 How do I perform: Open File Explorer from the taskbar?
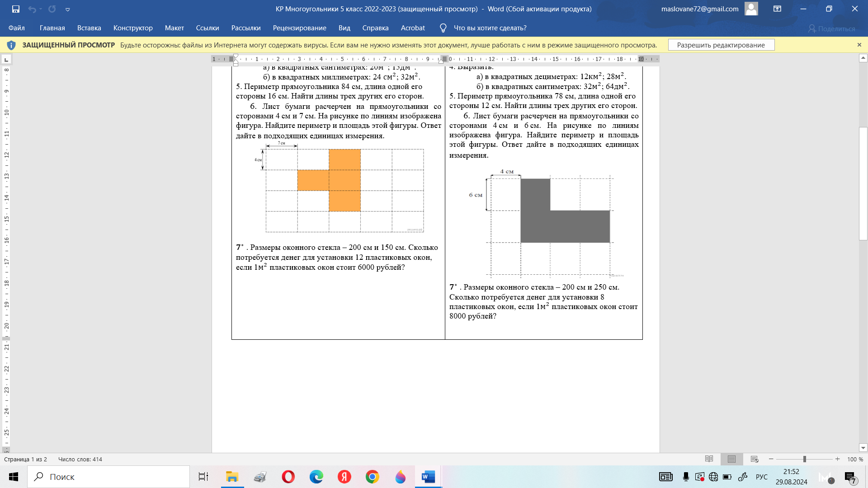point(232,477)
